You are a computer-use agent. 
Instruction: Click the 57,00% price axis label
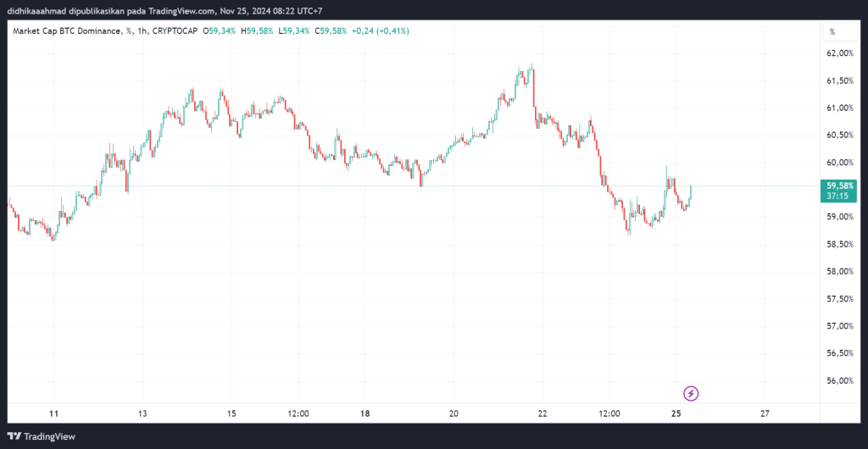(840, 326)
